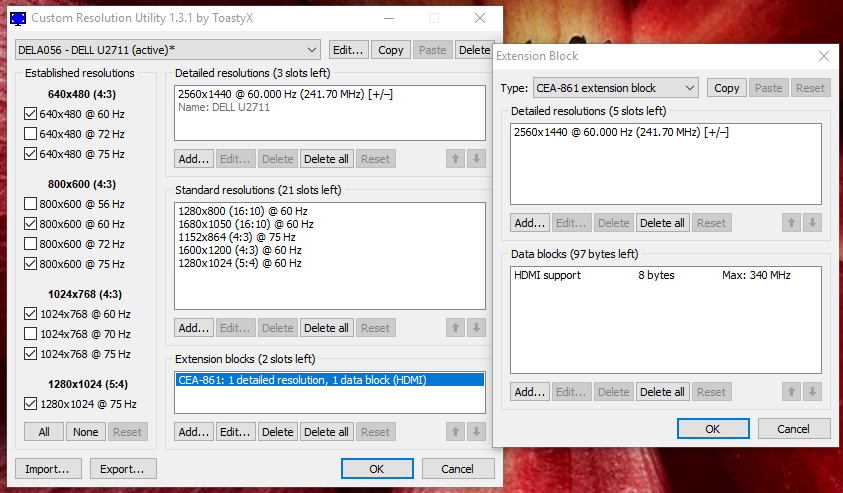The width and height of the screenshot is (843, 493).
Task: Close the Extension Block dialog with X
Action: click(822, 56)
